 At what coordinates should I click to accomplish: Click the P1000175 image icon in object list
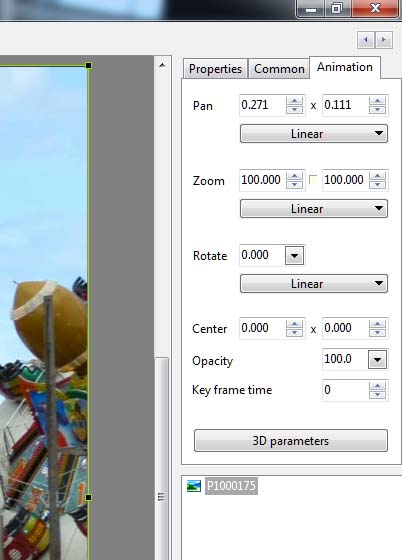pos(194,486)
